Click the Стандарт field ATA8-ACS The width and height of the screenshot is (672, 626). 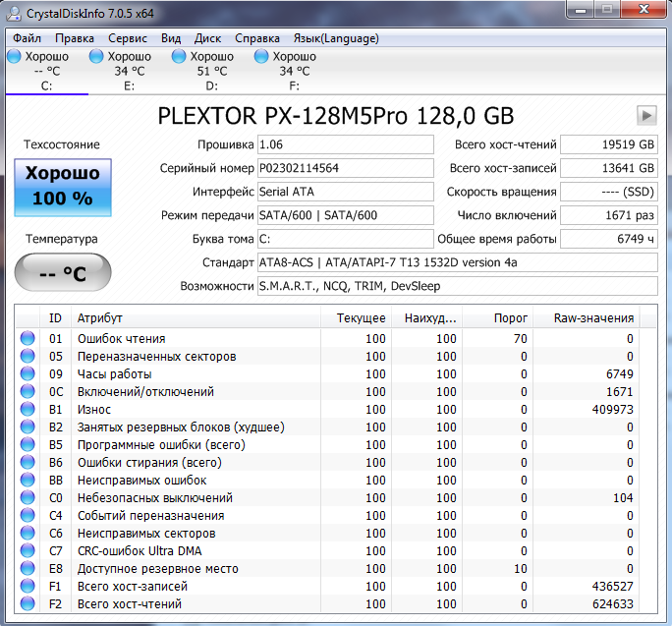pos(458,262)
